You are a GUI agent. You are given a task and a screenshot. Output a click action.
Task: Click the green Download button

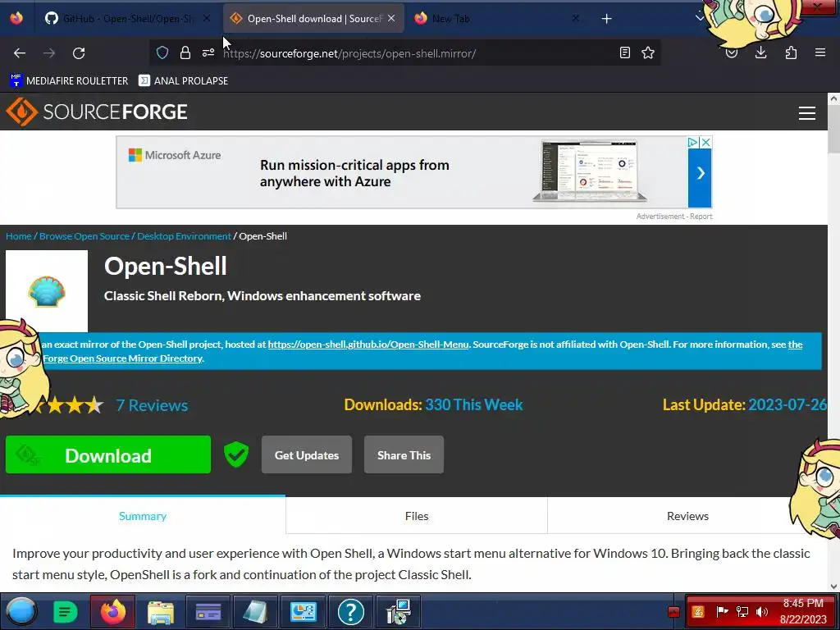point(108,454)
